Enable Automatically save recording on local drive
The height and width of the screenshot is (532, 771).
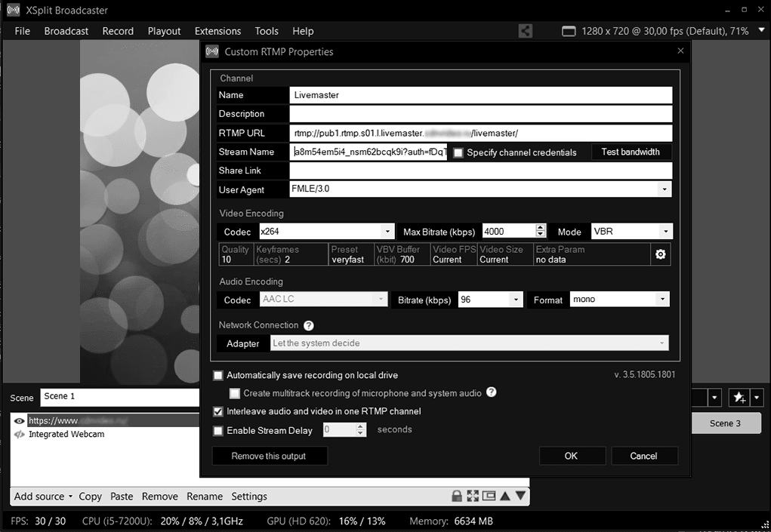(218, 375)
